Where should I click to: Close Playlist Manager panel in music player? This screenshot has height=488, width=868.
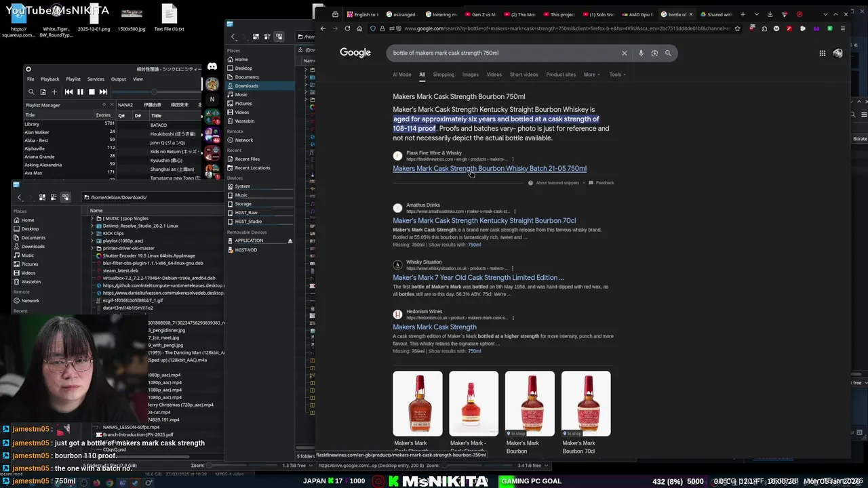pos(111,105)
